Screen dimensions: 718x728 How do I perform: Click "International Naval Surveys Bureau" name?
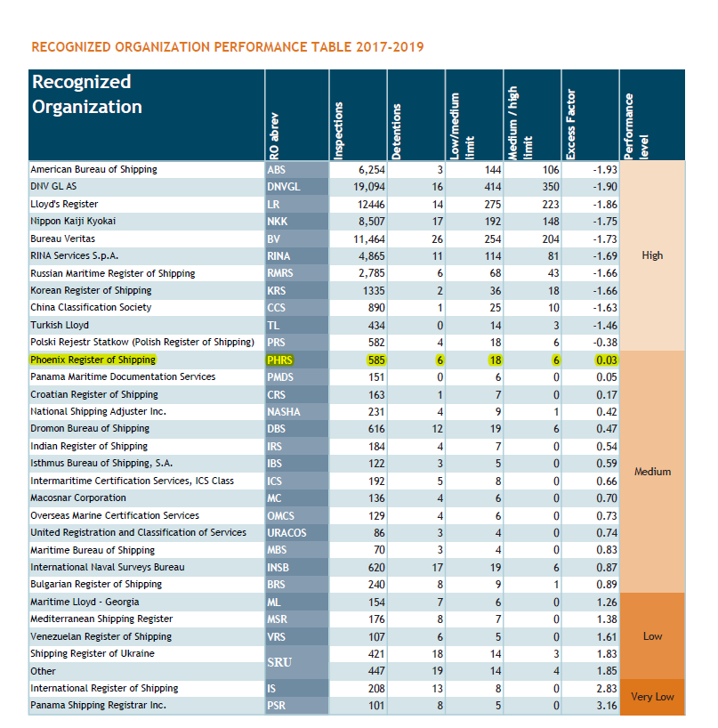point(108,567)
